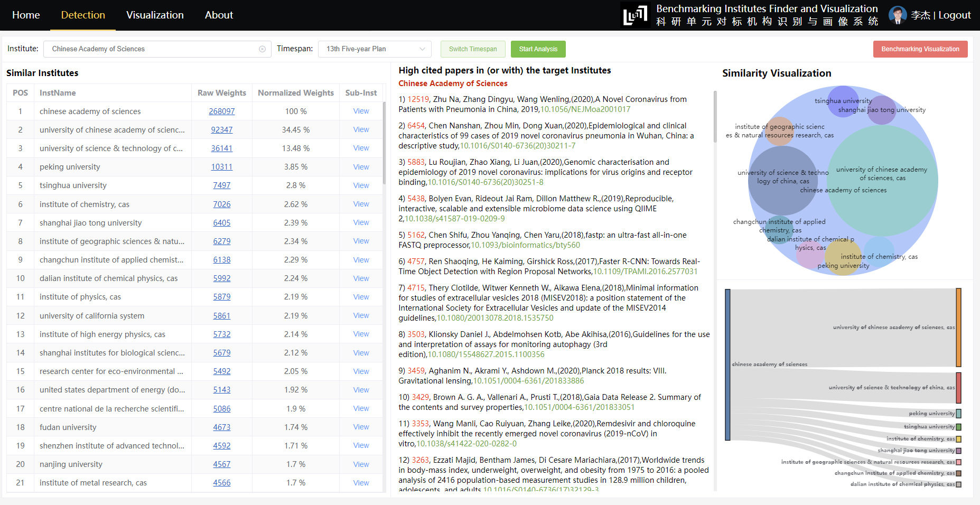Open the user avatar for 李杰

pos(898,15)
